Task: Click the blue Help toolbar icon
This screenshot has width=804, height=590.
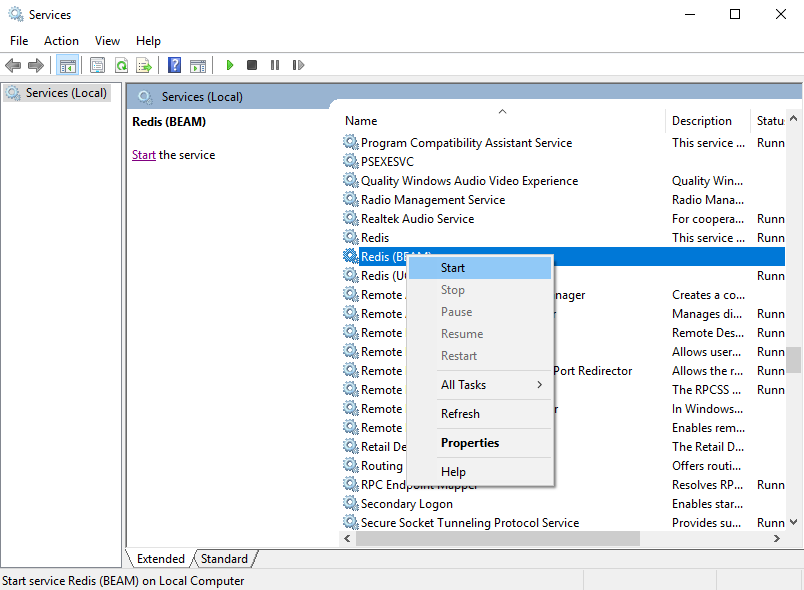Action: point(174,65)
